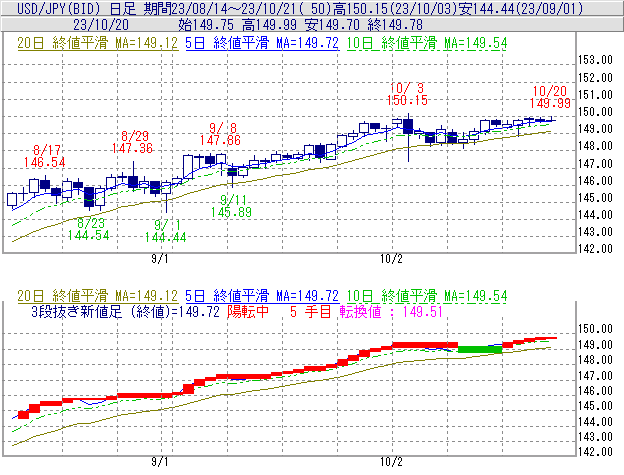Click the 9/1 date label under upper chart
Screen dimensions: 624x475
tap(160, 259)
